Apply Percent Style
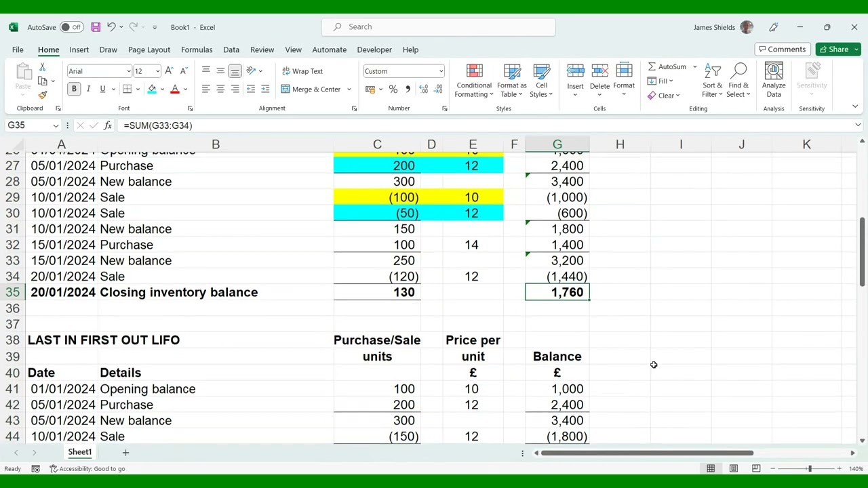The height and width of the screenshot is (488, 868). tap(393, 89)
